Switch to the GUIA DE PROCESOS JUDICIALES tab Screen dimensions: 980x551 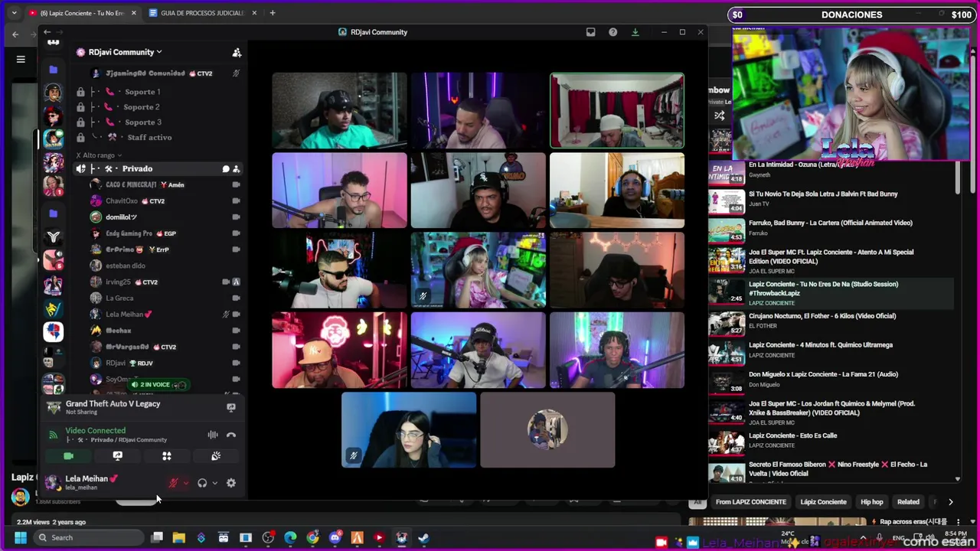pyautogui.click(x=203, y=13)
